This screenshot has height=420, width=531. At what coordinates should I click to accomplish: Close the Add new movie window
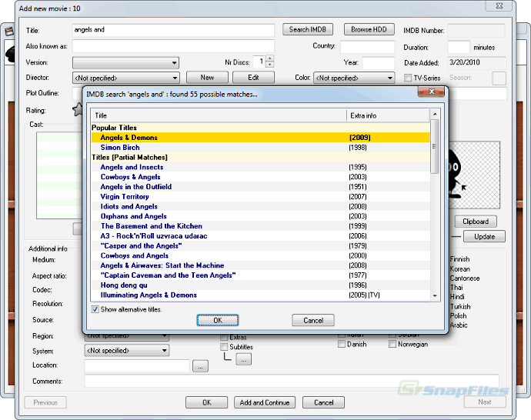499,5
